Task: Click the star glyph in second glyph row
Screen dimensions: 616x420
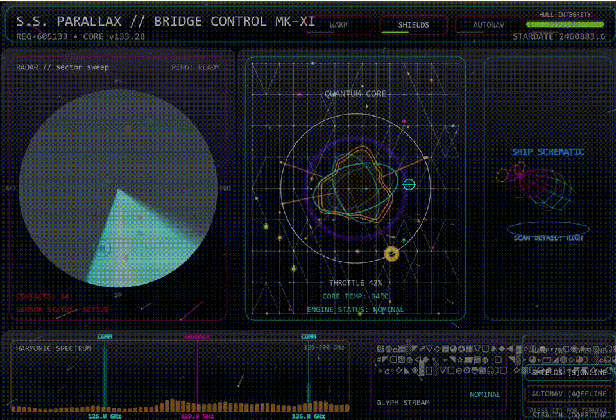Action: [x=460, y=359]
